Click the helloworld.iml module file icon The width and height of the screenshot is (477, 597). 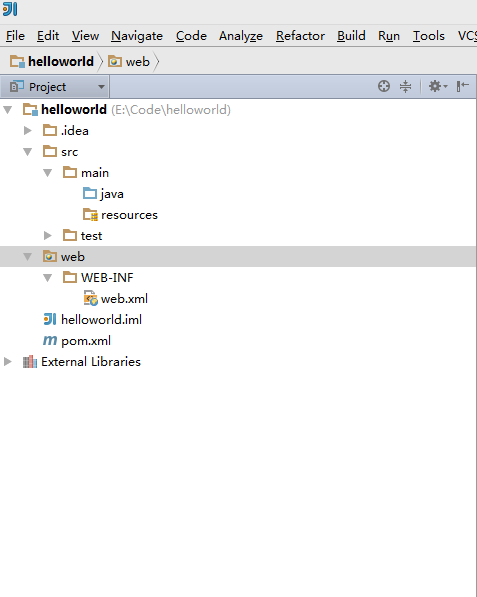(x=50, y=319)
